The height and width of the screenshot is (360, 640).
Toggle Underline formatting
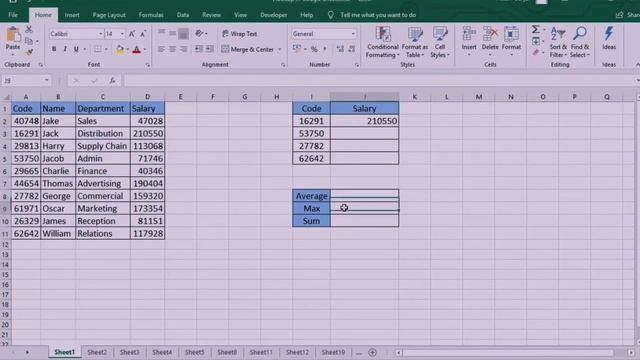(76, 49)
